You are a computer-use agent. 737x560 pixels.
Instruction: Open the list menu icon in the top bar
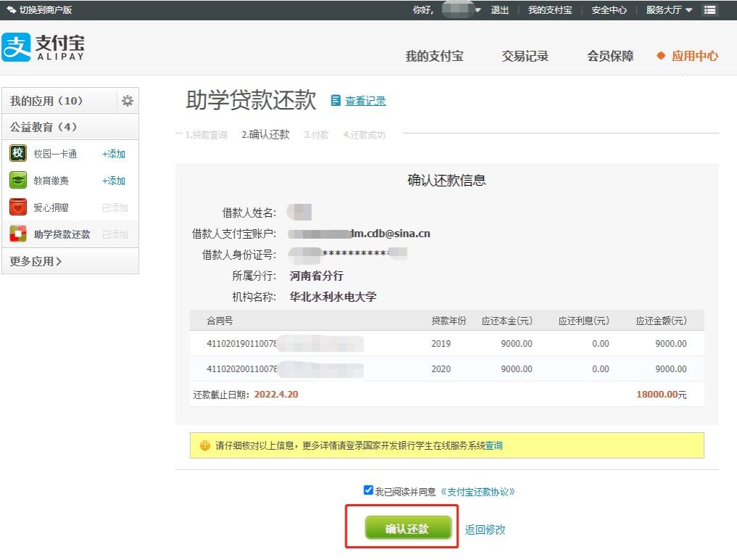point(709,10)
